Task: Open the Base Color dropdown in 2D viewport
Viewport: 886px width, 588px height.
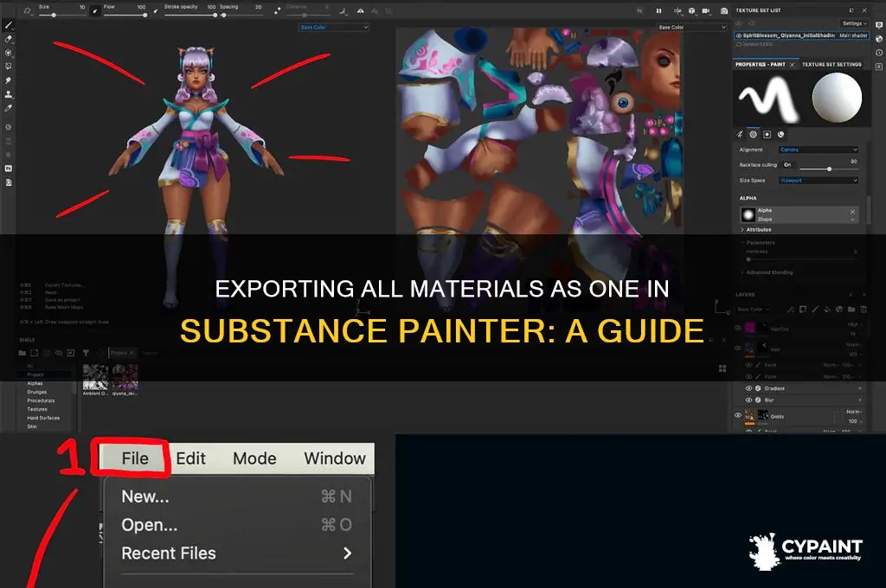Action: [691, 27]
